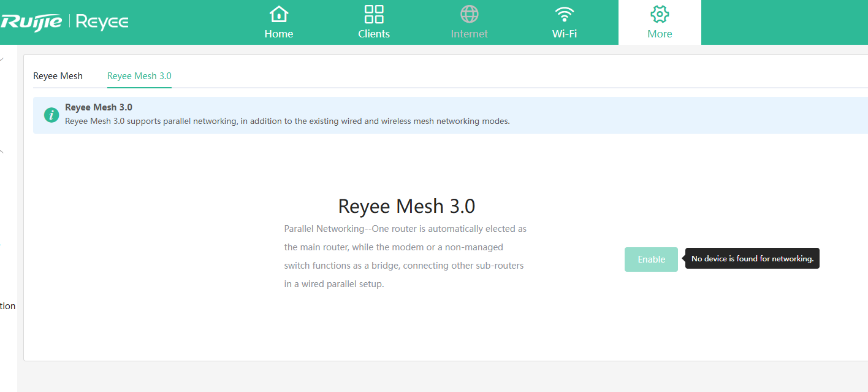Click the banner text about parallel networking support

[287, 121]
